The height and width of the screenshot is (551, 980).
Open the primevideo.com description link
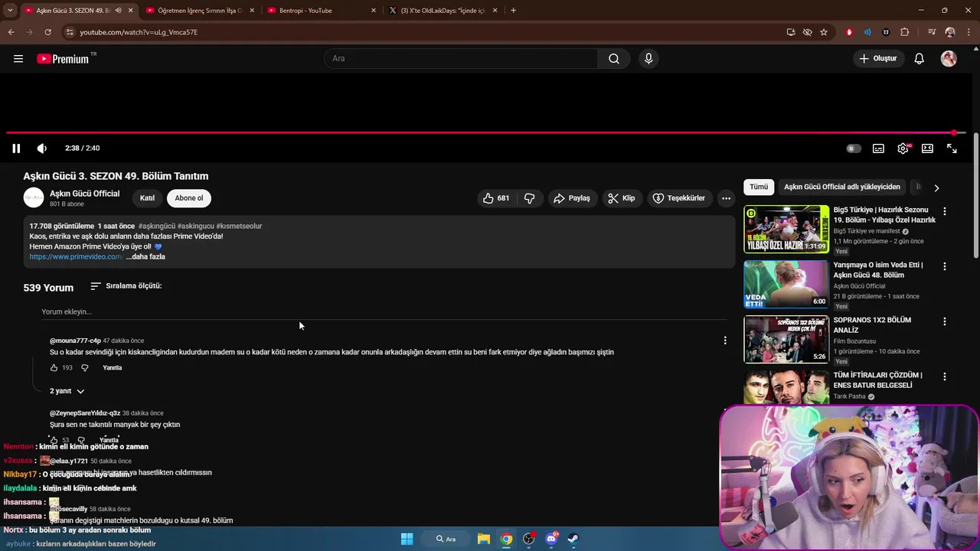click(x=76, y=257)
